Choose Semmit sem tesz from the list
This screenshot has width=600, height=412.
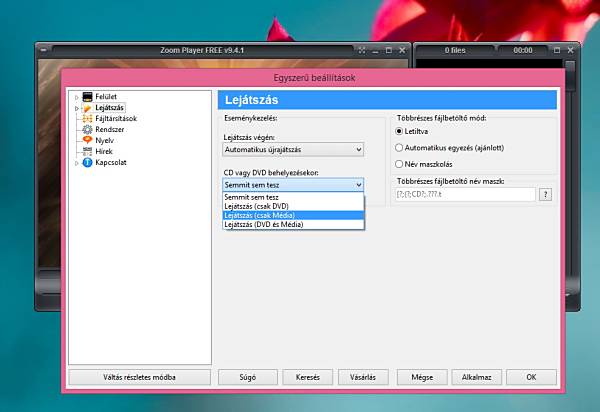click(x=293, y=197)
